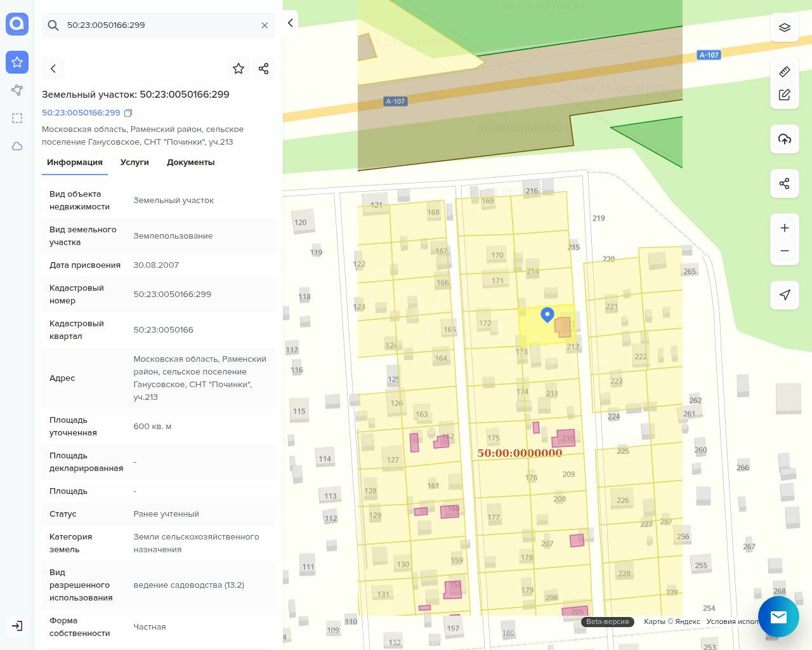Screen dimensions: 812x650
Task: Select the route/graph tool in sidebar
Action: (17, 90)
